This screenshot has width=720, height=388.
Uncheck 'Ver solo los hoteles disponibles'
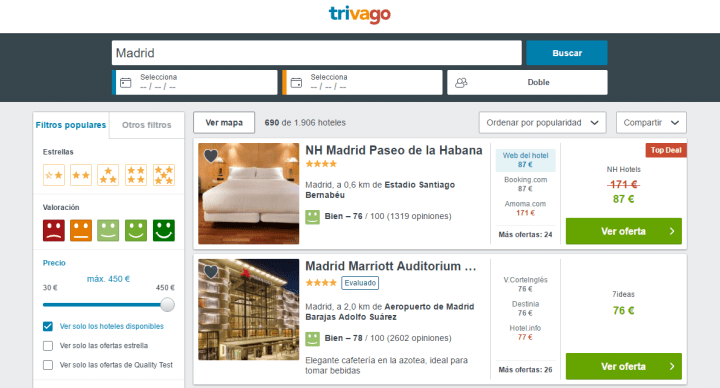[x=48, y=326]
